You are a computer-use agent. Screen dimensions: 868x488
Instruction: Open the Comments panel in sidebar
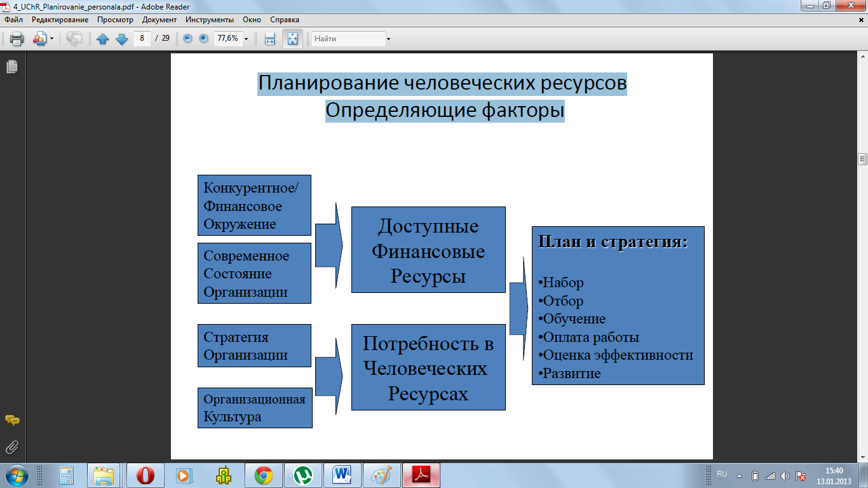pyautogui.click(x=12, y=421)
